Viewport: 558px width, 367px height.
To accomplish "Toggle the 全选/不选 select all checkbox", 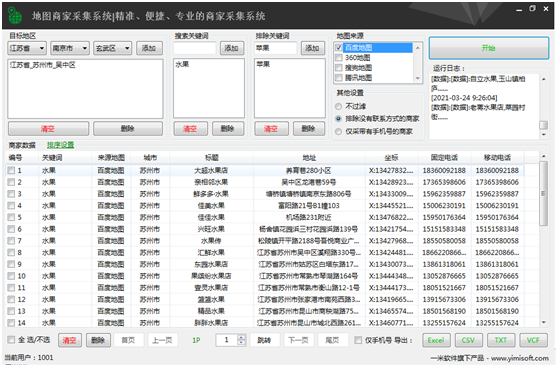I will [x=11, y=340].
